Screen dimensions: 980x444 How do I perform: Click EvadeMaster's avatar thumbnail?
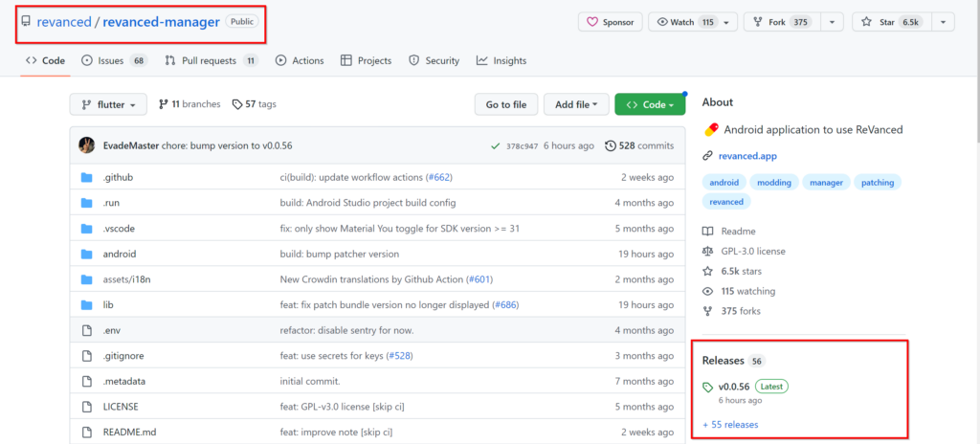(87, 145)
